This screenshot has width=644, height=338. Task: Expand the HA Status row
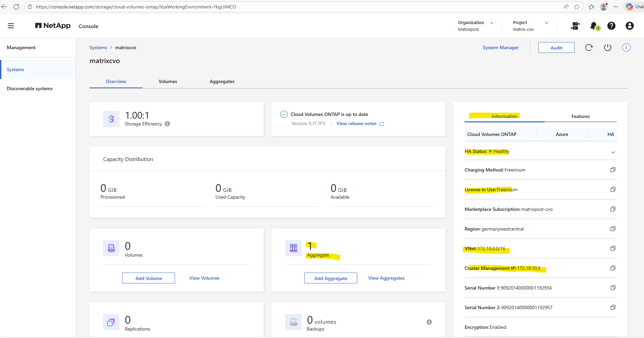tap(613, 152)
